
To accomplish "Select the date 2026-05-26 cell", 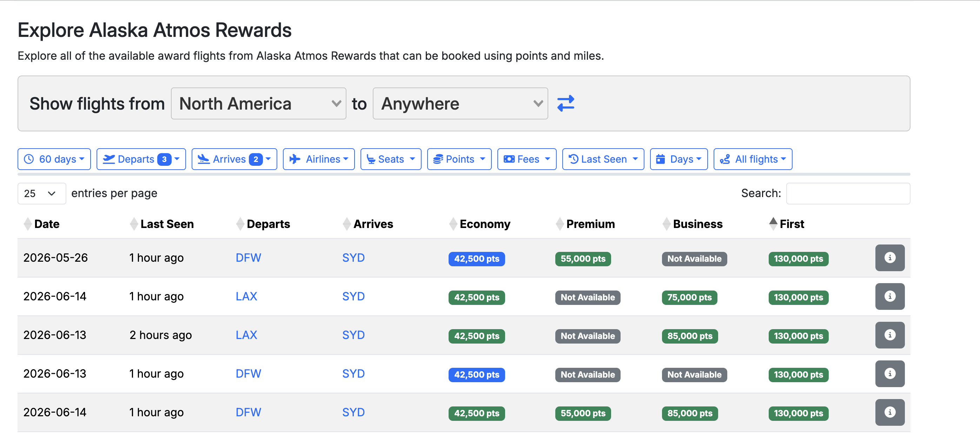I will (x=55, y=258).
